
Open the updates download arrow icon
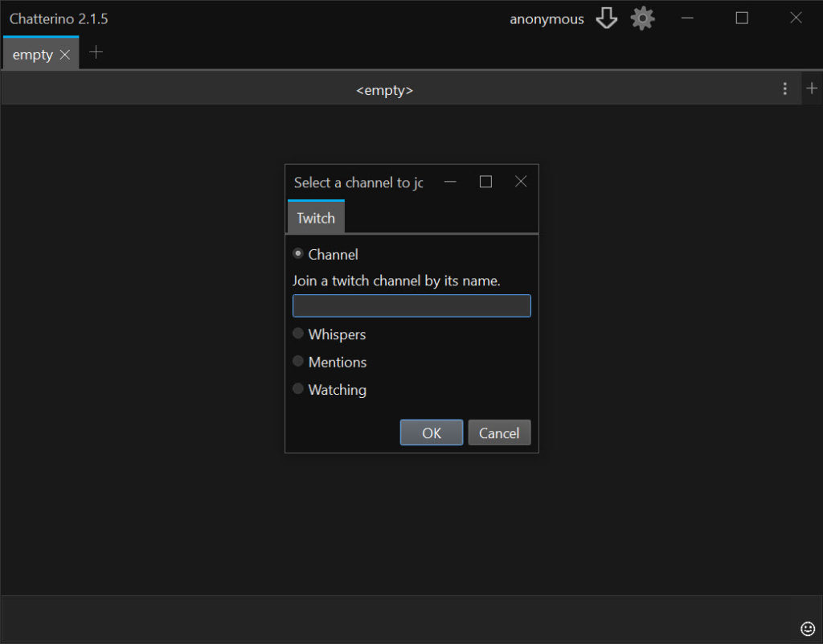606,18
